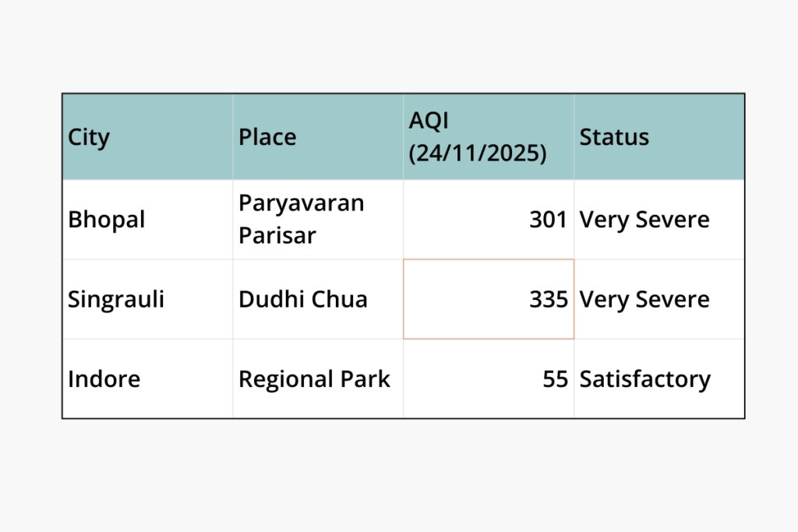Select the Satisfactory status cell
The width and height of the screenshot is (798, 532).
(x=645, y=379)
